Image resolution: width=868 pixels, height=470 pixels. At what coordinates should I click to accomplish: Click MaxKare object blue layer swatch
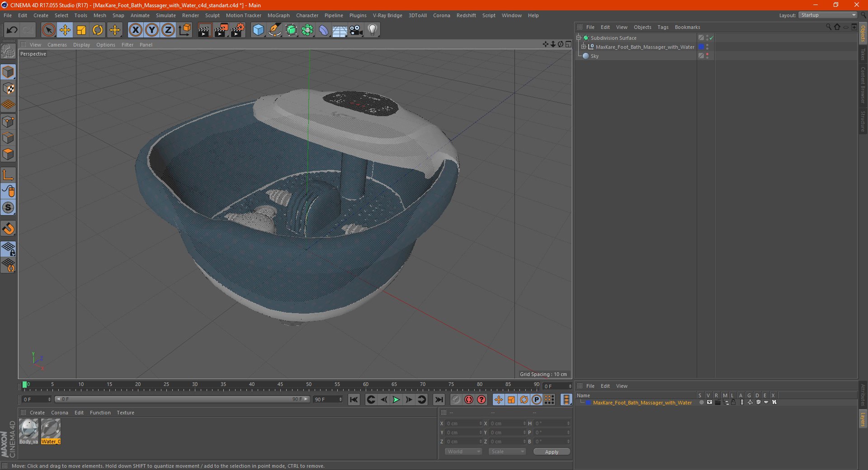click(x=701, y=47)
